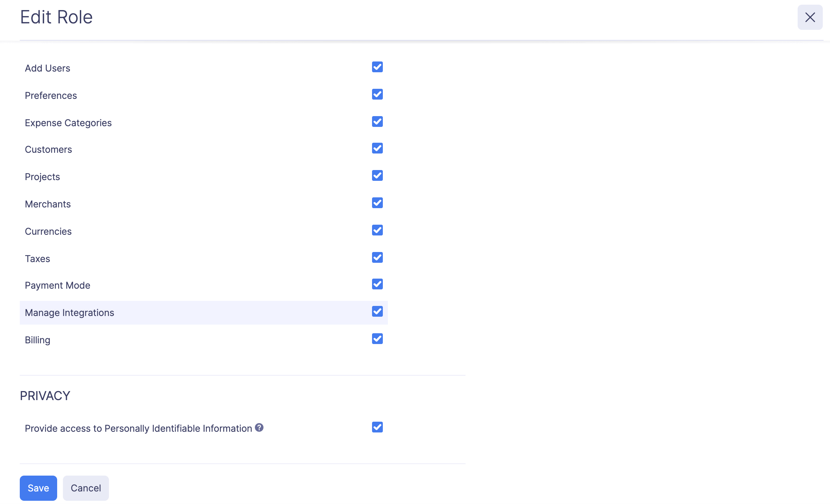Viewport: 830px width, 504px height.
Task: Click the Payment Mode label text
Action: [x=58, y=285]
